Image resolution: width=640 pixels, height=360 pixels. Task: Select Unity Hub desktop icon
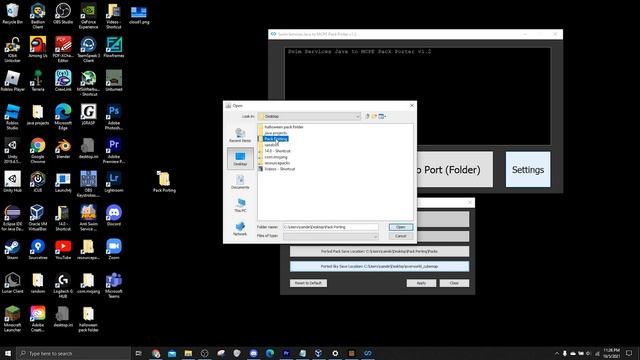tap(13, 182)
